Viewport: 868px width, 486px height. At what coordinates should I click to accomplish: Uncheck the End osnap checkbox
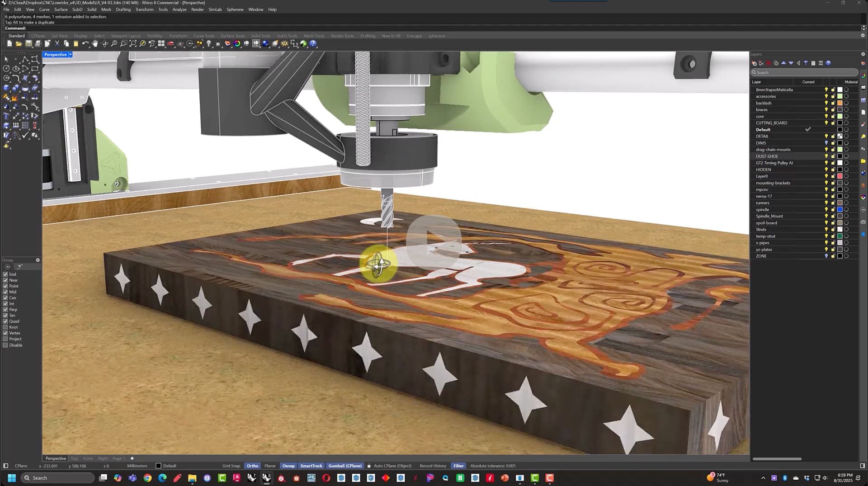(5, 274)
